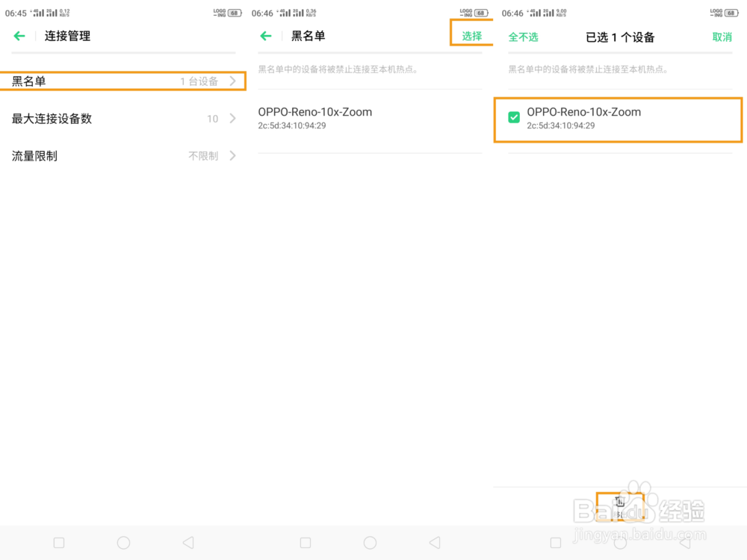The height and width of the screenshot is (560, 747).
Task: Tap recent apps square on 已选 1 个设备 screen
Action: (x=556, y=543)
